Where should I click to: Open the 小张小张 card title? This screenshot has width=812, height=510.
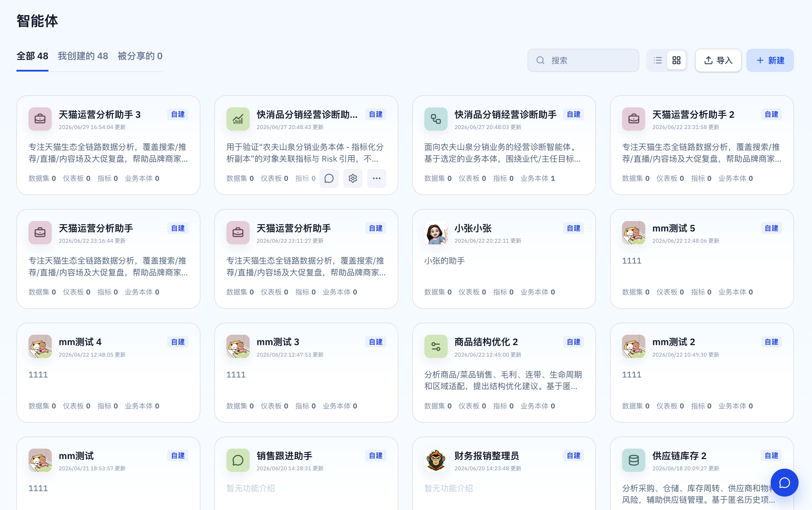tap(473, 228)
